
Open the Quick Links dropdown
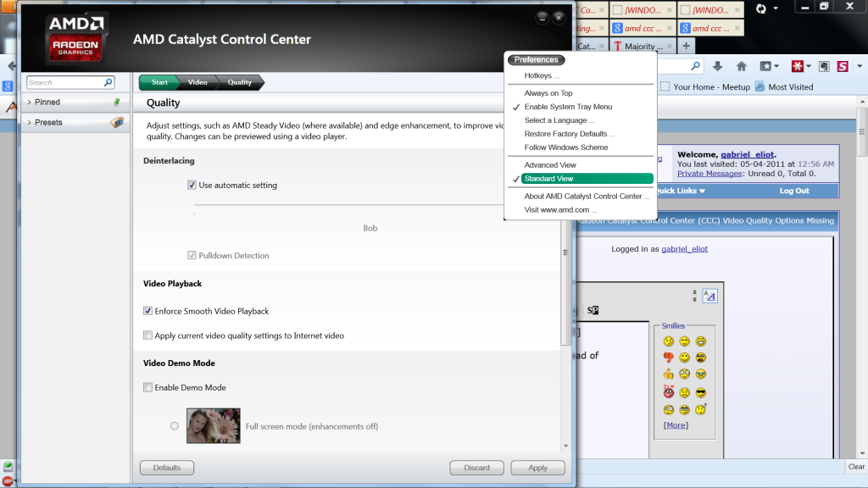(681, 191)
